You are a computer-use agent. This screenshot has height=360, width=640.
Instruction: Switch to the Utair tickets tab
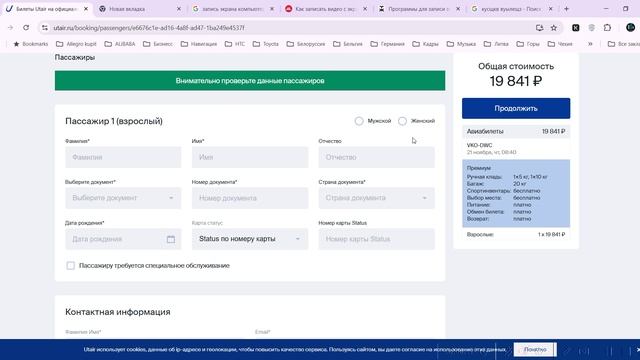point(46,9)
